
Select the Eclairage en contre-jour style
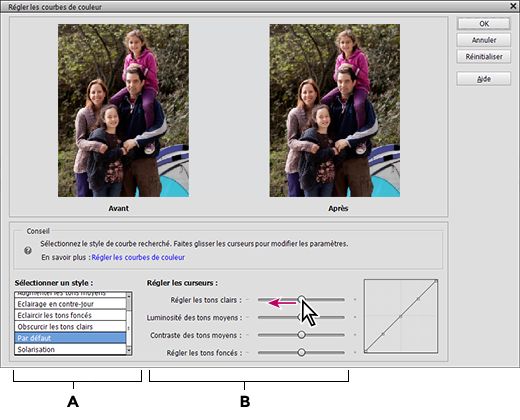(x=70, y=304)
